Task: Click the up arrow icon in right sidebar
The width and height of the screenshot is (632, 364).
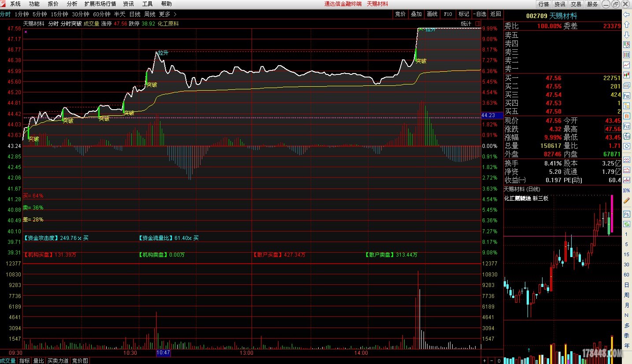Action: pyautogui.click(x=626, y=25)
